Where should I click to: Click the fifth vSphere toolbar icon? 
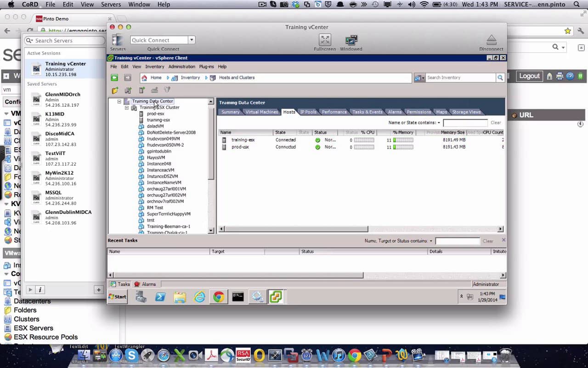tap(167, 90)
